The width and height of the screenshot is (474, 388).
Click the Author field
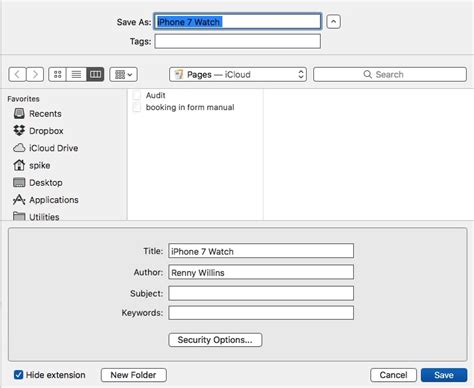[x=261, y=272]
